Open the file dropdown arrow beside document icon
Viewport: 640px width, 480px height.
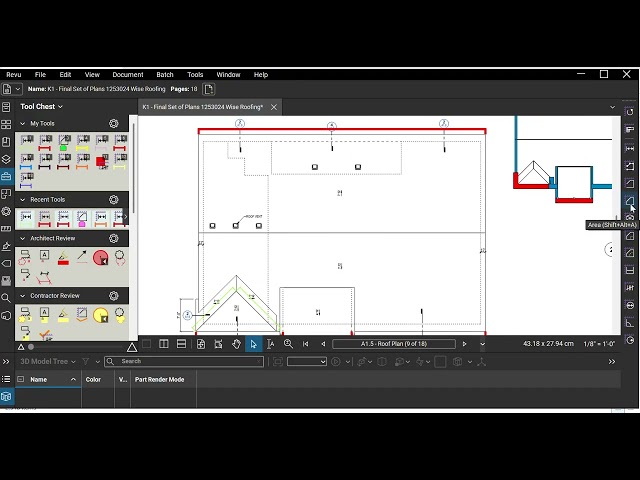tap(18, 89)
